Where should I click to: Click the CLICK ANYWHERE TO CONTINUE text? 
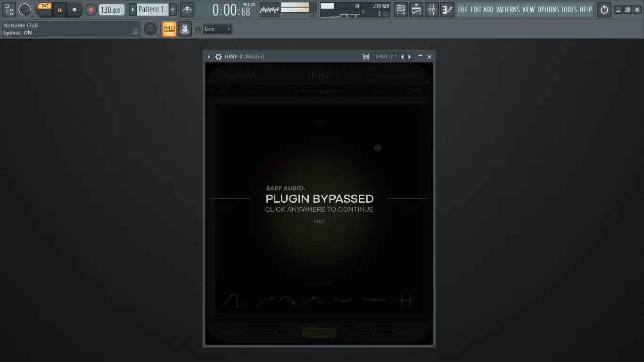[319, 210]
